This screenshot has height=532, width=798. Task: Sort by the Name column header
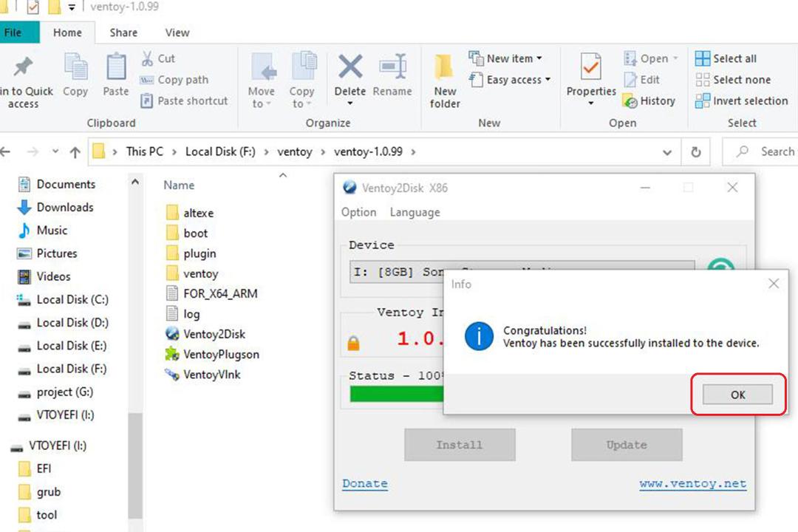coord(179,185)
